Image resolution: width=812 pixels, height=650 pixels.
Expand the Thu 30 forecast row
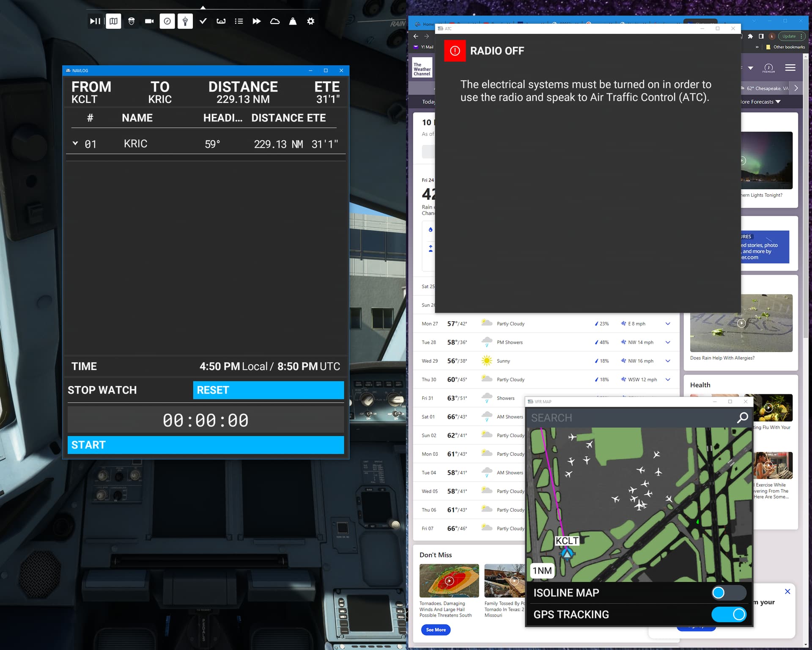pos(668,380)
